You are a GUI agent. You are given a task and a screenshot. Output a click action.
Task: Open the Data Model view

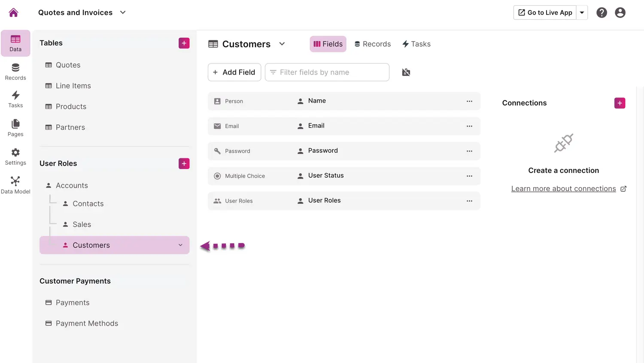[15, 185]
